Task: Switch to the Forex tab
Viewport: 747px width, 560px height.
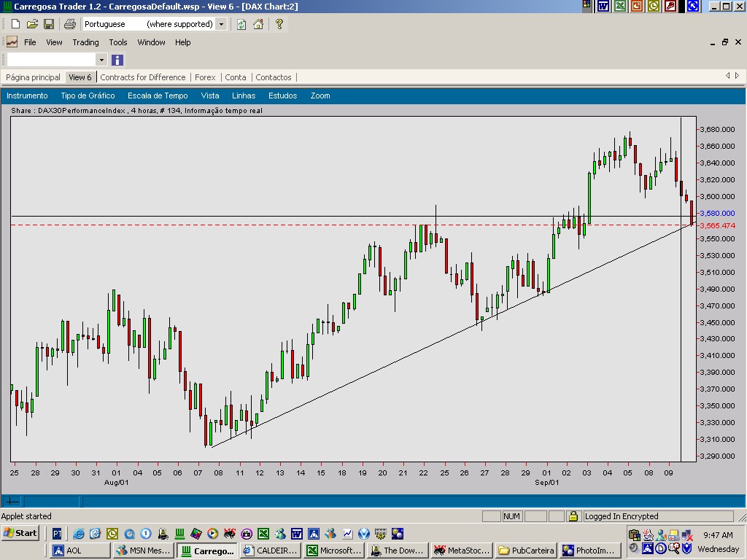Action: [205, 77]
